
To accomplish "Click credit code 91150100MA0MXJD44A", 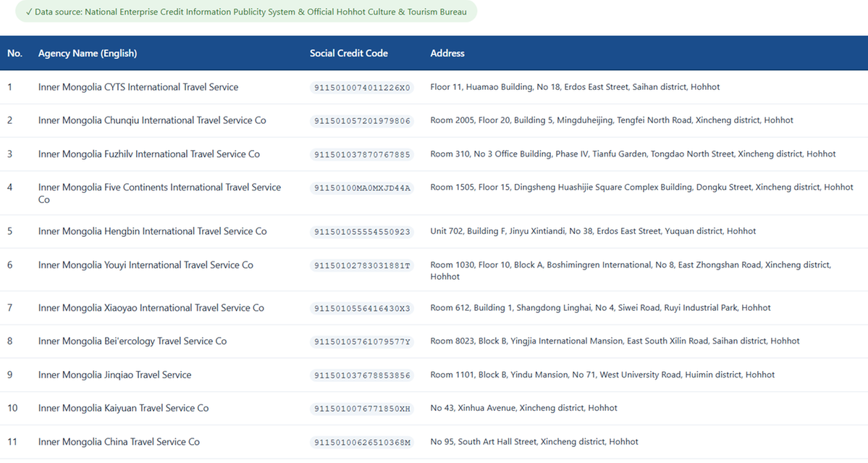I will (x=362, y=188).
